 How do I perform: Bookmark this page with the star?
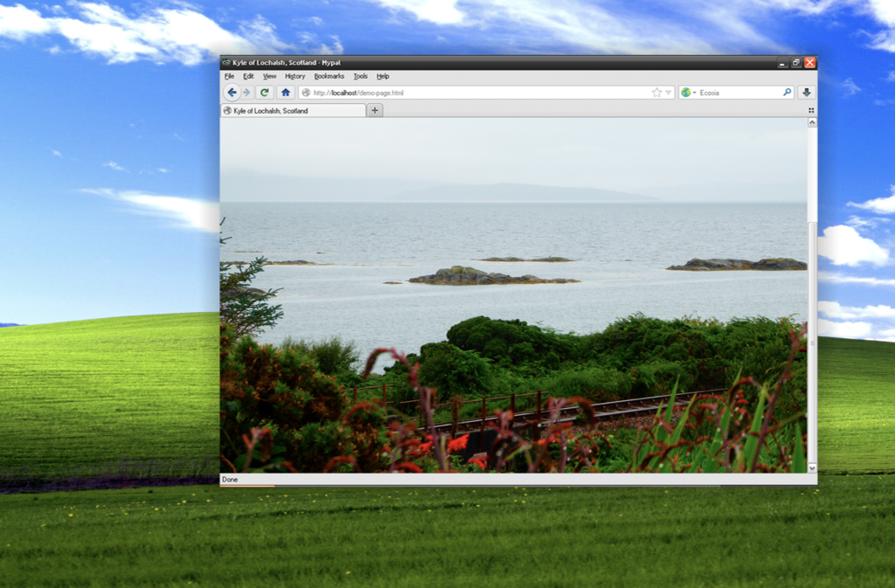[656, 92]
